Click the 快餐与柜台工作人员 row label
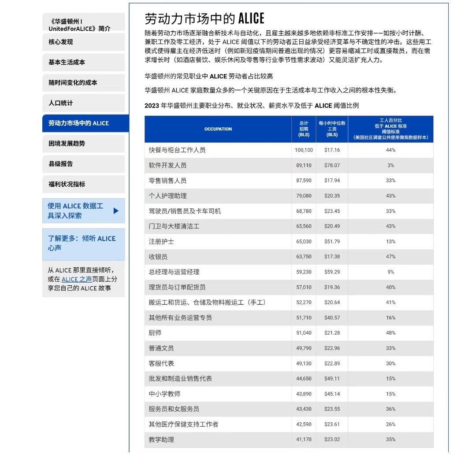 pyautogui.click(x=177, y=150)
